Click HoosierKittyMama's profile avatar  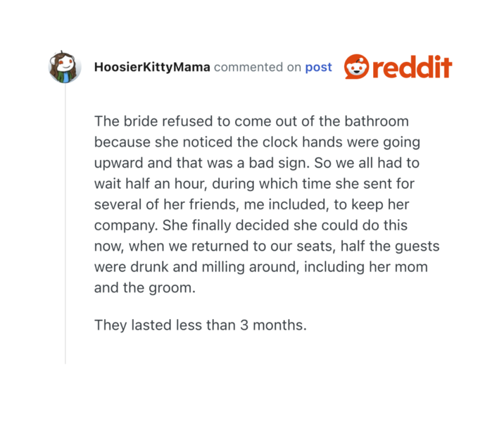click(65, 68)
